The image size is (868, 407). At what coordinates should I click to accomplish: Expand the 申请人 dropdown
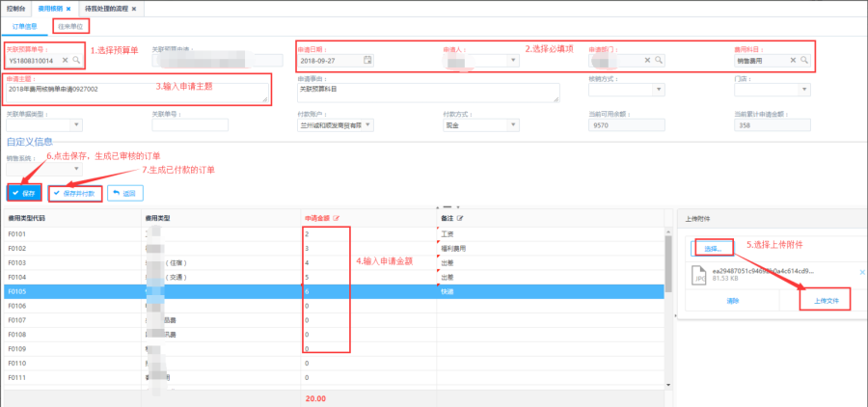tap(512, 60)
